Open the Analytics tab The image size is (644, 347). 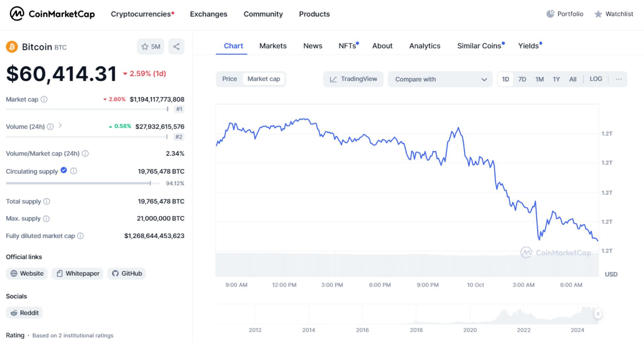click(x=425, y=46)
